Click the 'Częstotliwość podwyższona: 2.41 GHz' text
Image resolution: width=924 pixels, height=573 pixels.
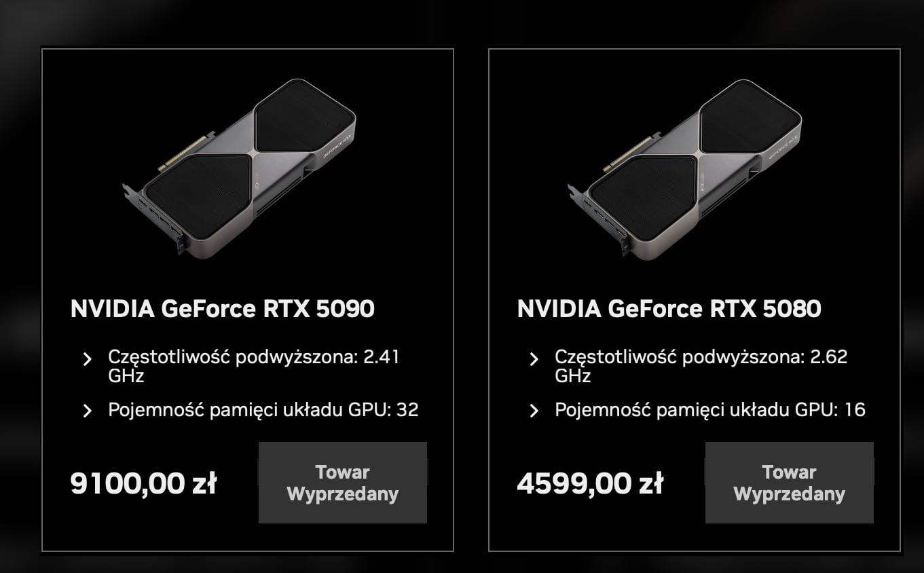(x=253, y=366)
